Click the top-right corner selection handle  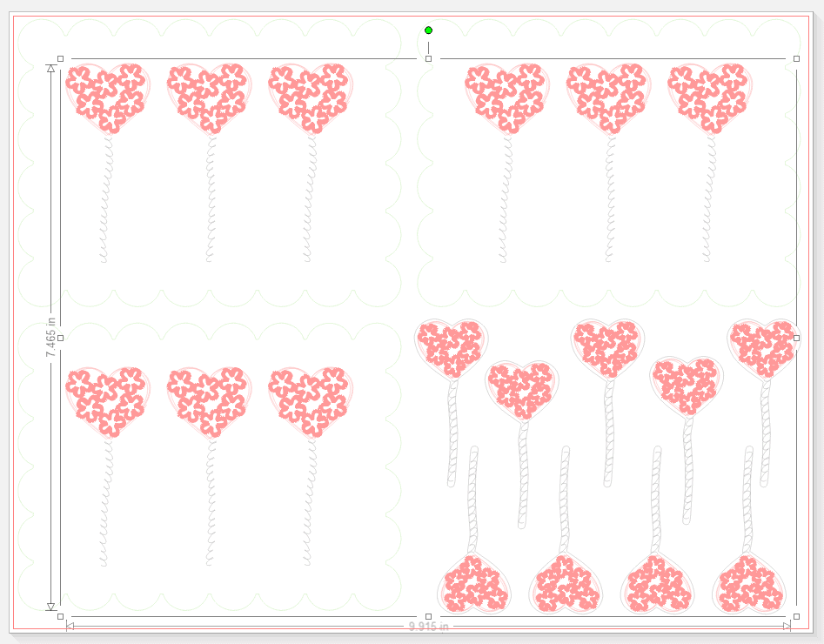coord(796,59)
